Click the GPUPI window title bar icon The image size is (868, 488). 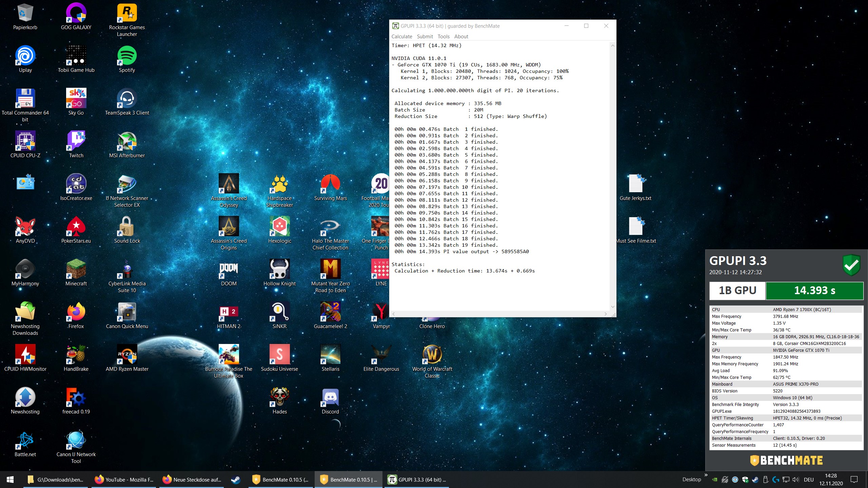point(395,26)
